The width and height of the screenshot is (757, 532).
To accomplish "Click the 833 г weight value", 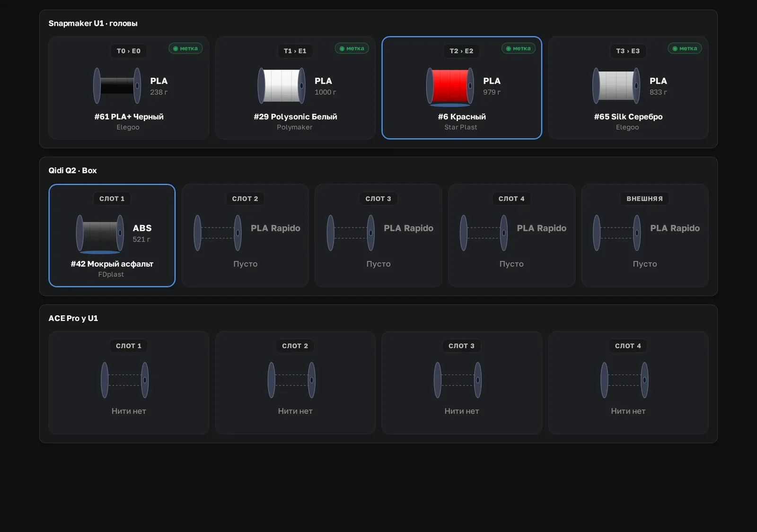I will (658, 92).
